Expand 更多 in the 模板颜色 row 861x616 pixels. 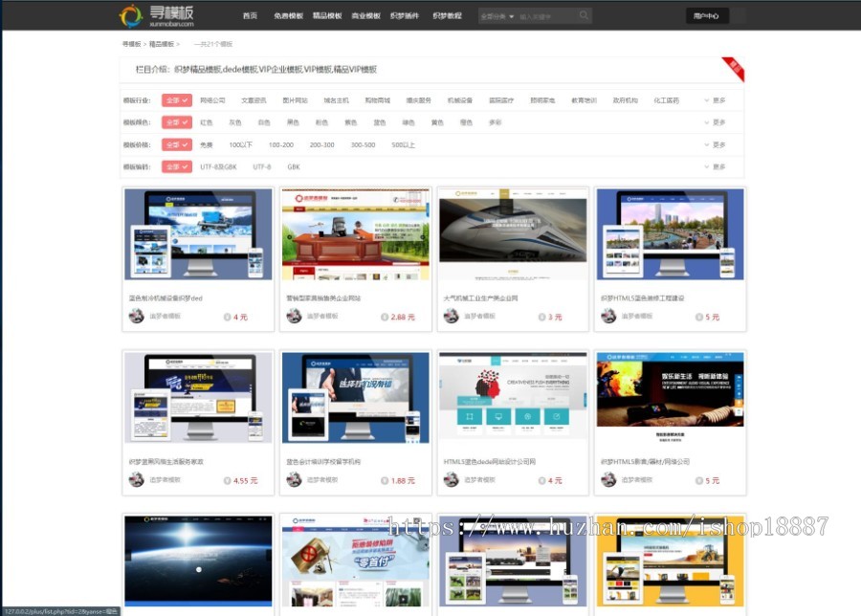coord(715,122)
